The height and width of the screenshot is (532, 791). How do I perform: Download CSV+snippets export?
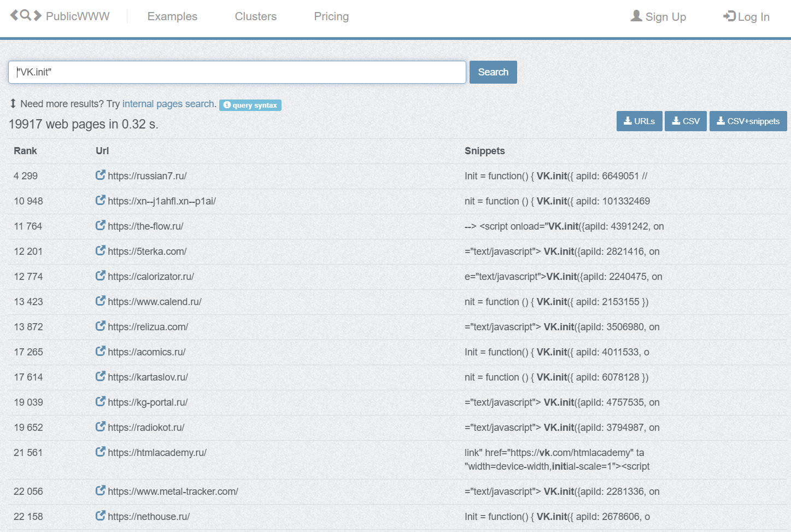tap(748, 121)
